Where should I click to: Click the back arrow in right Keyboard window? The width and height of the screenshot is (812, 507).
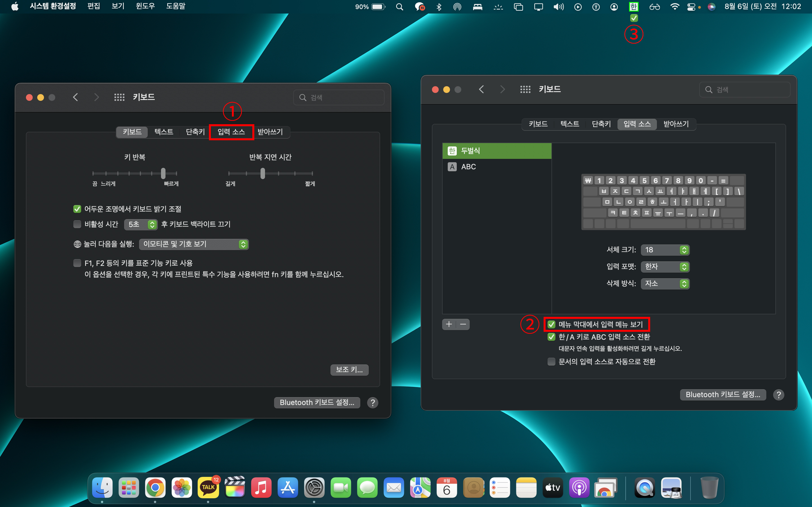[x=482, y=89]
